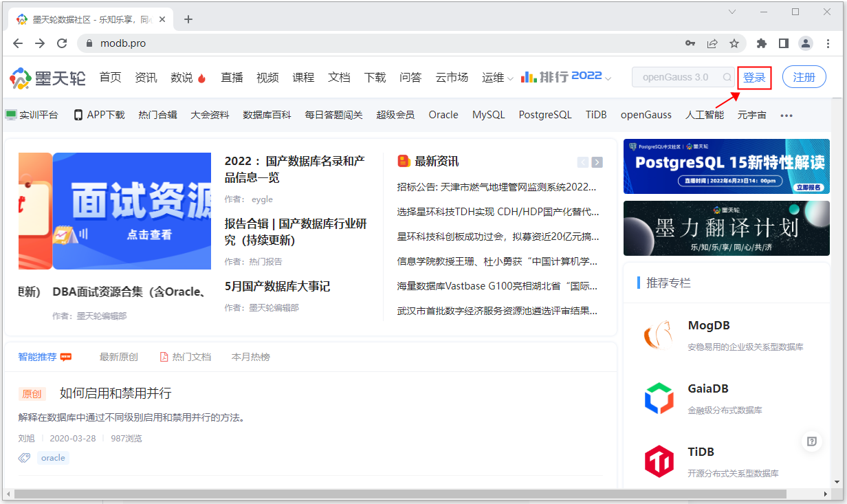Click the browser back arrow
This screenshot has width=847, height=504.
click(18, 43)
